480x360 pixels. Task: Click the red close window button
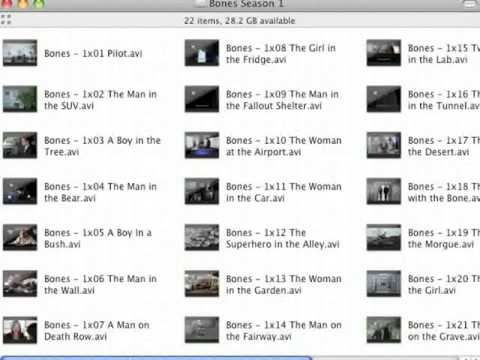7,3
